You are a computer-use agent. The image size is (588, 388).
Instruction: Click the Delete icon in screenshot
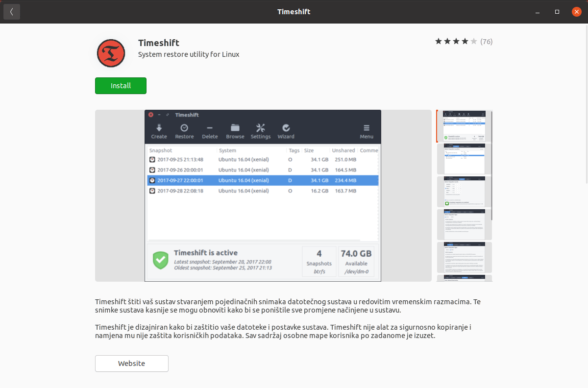(210, 128)
